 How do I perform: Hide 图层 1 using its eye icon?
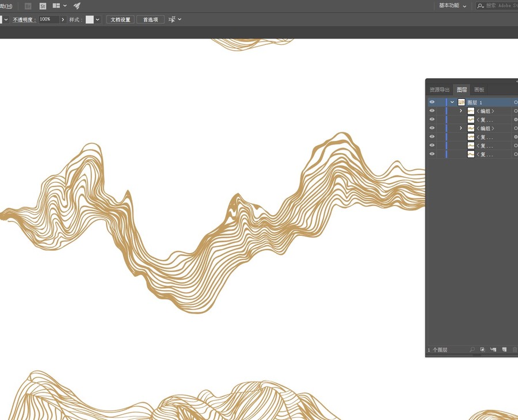pos(432,102)
